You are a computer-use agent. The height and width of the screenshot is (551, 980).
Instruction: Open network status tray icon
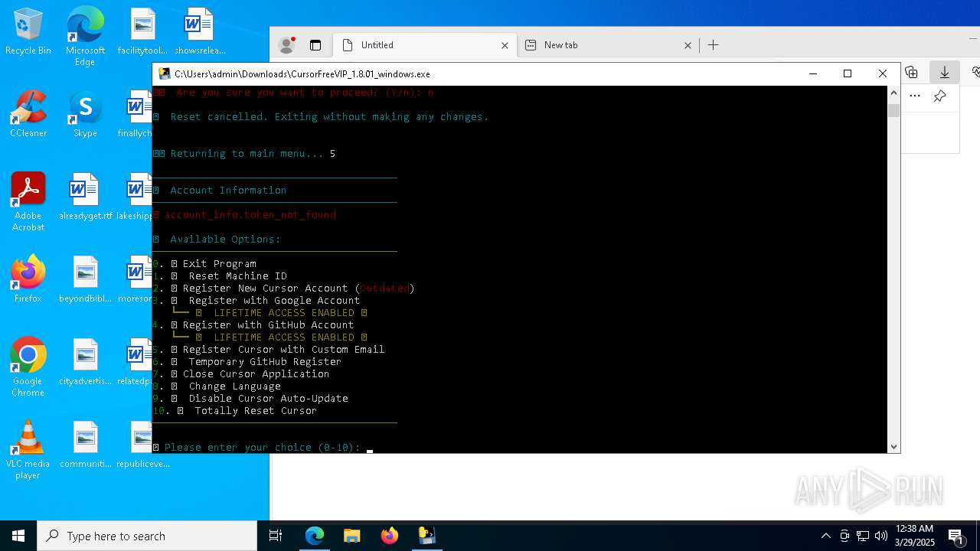click(x=863, y=536)
